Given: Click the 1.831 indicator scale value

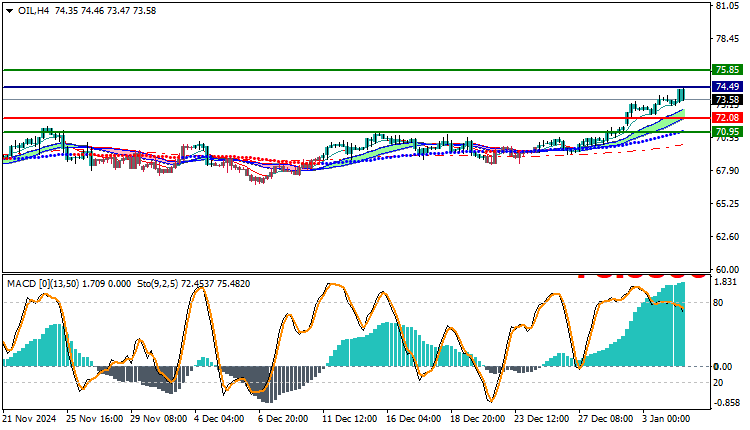Looking at the screenshot, I should point(725,282).
